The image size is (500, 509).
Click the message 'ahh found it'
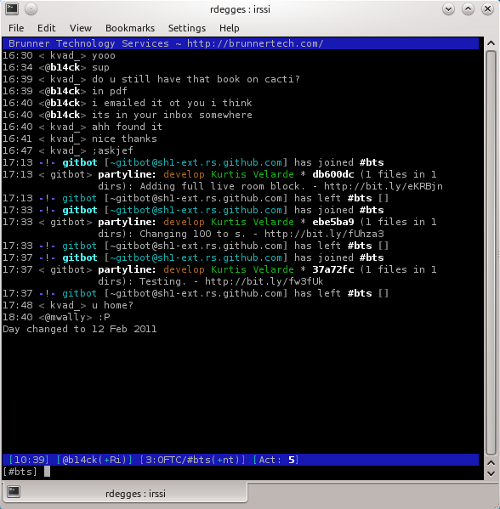pos(127,127)
